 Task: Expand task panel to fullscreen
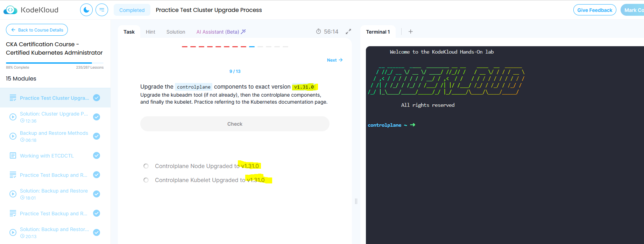(x=348, y=32)
